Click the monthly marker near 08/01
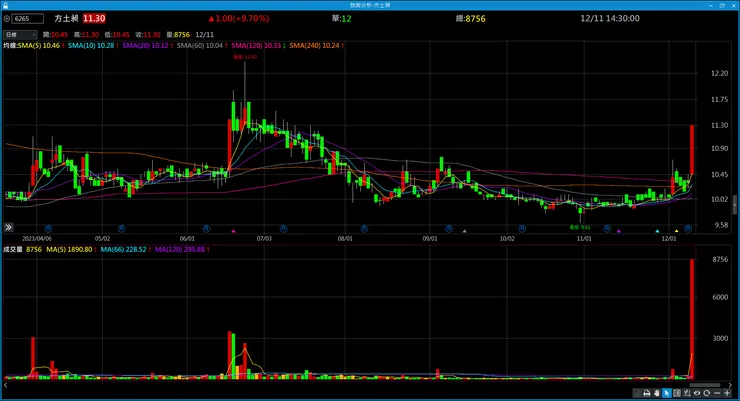740x401 pixels. pos(364,229)
